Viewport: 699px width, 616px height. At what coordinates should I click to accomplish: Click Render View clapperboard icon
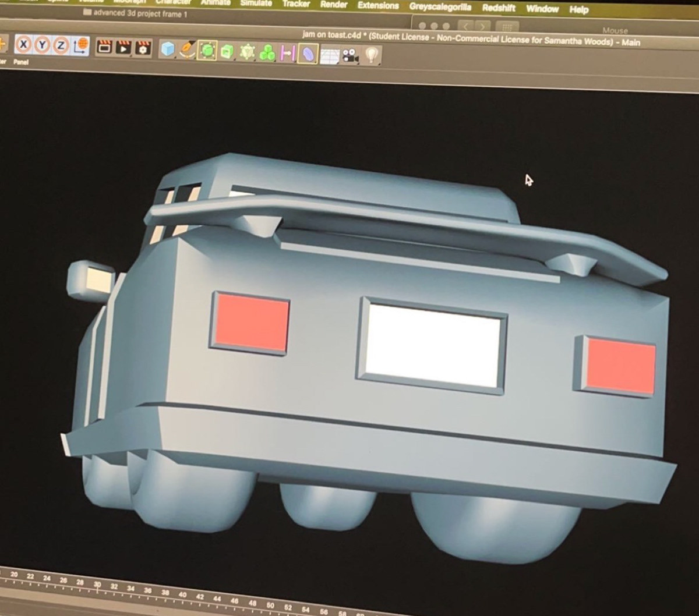coord(104,47)
